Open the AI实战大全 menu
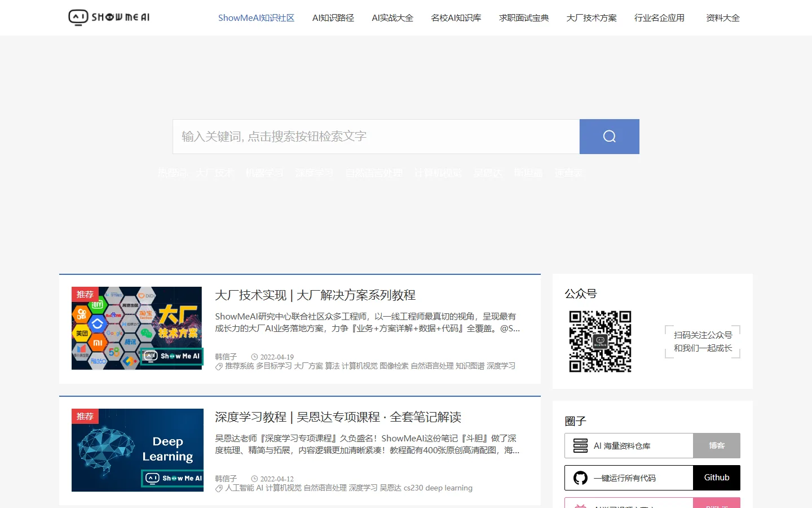Image resolution: width=812 pixels, height=508 pixels. click(x=392, y=18)
